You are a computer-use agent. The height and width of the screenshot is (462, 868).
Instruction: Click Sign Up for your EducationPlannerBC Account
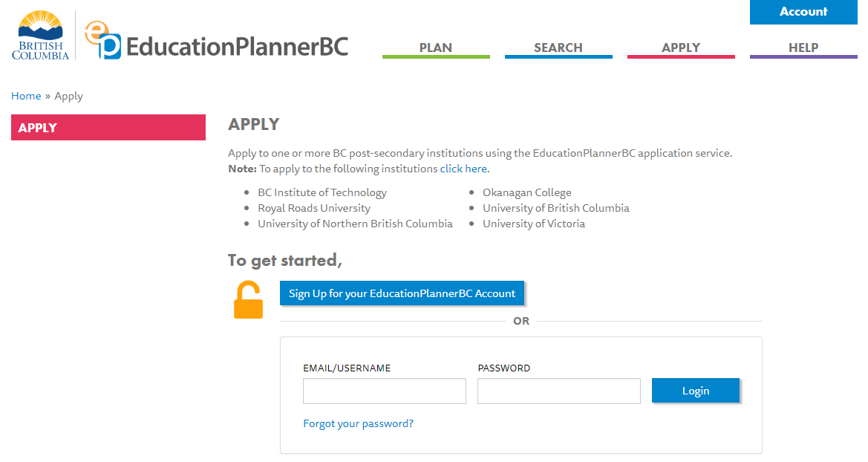pyautogui.click(x=402, y=293)
